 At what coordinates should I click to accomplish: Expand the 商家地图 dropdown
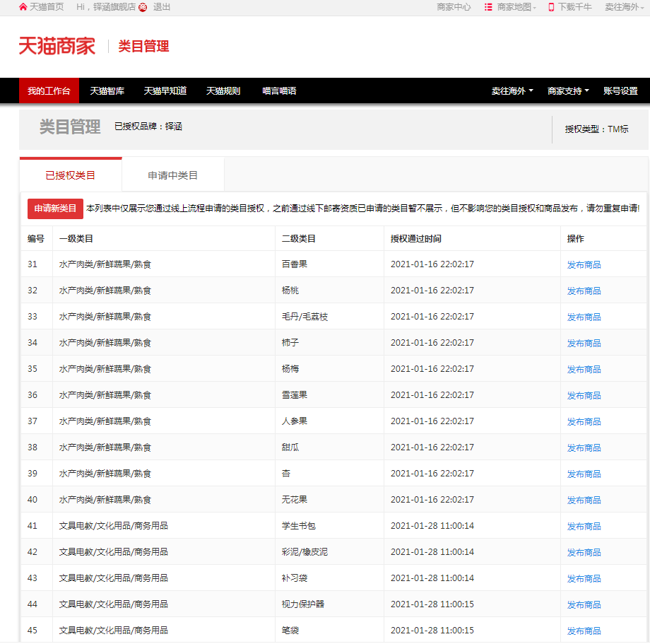(x=516, y=7)
